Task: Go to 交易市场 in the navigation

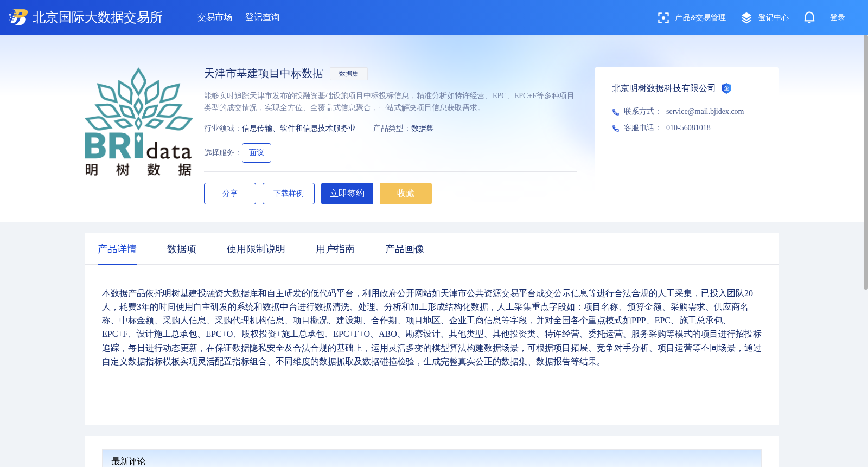Action: (x=215, y=17)
